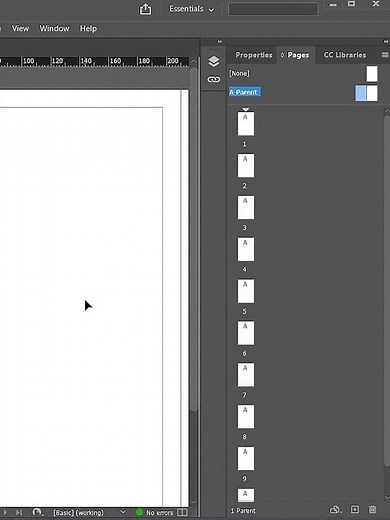
Task: Click the A-Parent spread thumbnail
Action: click(366, 93)
